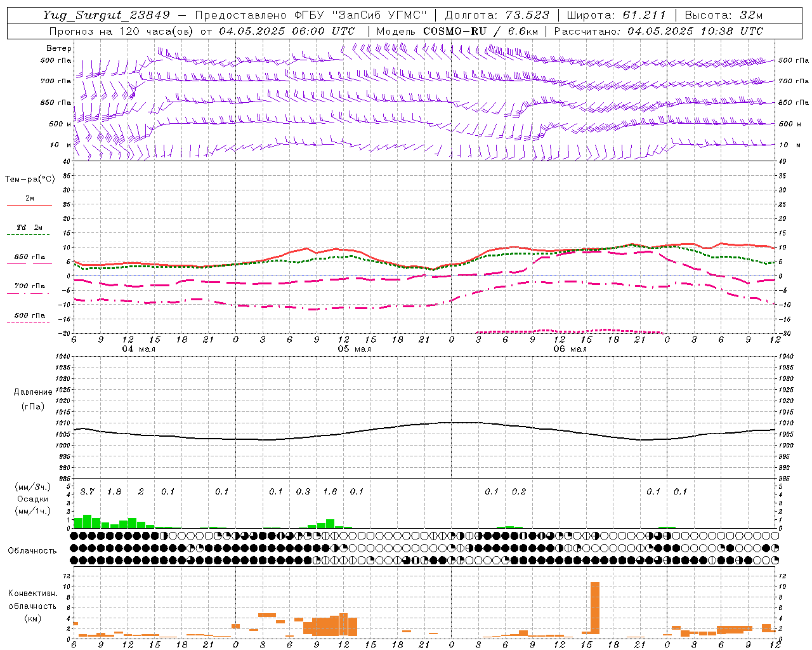Click the precipitation value "3.7"
The width and height of the screenshot is (812, 650).
click(88, 491)
